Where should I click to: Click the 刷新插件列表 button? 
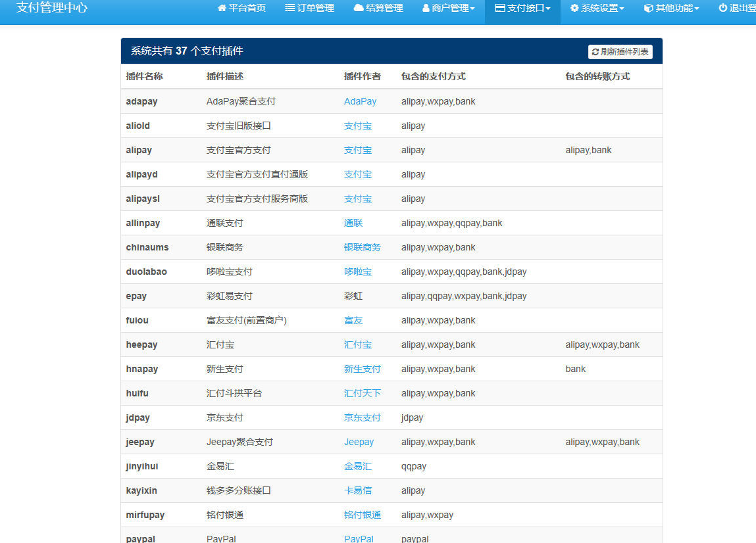620,52
